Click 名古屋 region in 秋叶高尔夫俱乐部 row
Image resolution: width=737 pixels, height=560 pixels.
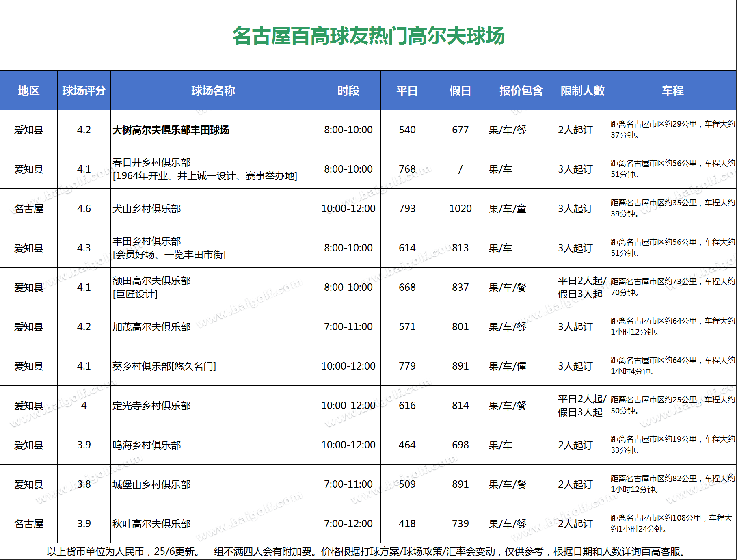(29, 524)
